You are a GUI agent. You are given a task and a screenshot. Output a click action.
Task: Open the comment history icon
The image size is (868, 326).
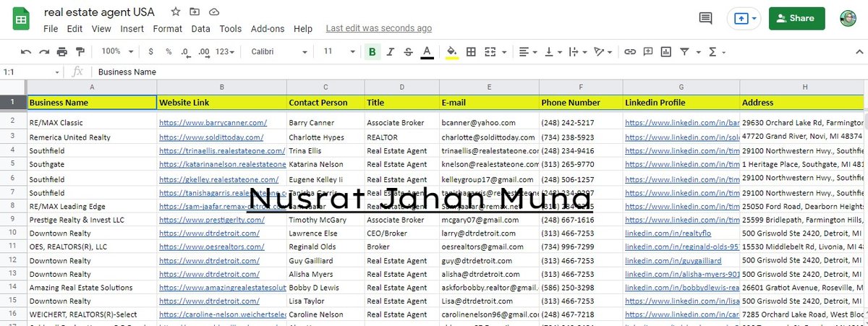[x=705, y=19]
